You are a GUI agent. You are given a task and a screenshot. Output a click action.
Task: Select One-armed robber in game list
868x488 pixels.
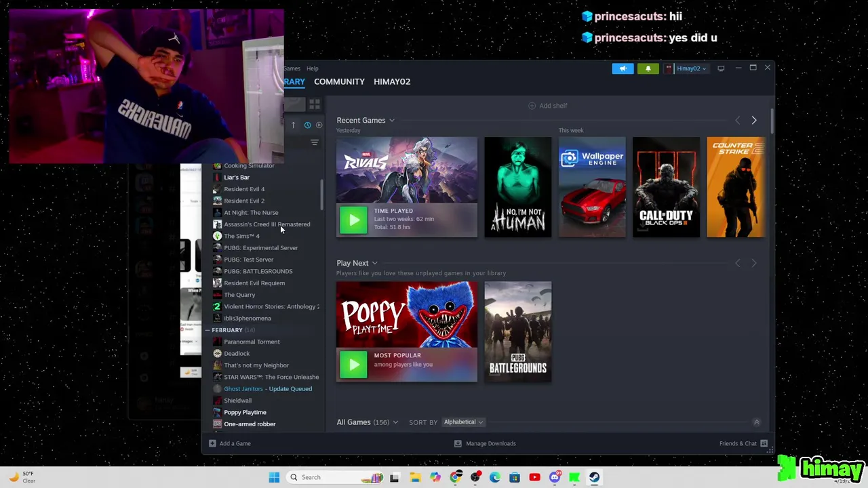[250, 424]
